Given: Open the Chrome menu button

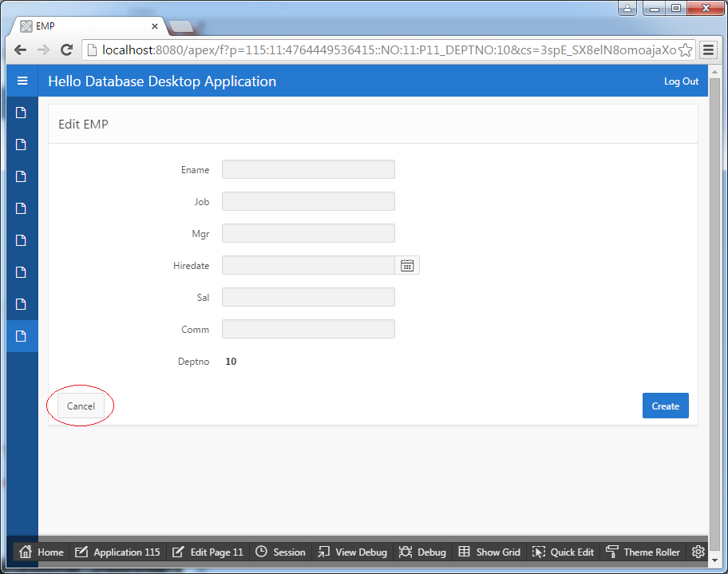Looking at the screenshot, I should 709,49.
